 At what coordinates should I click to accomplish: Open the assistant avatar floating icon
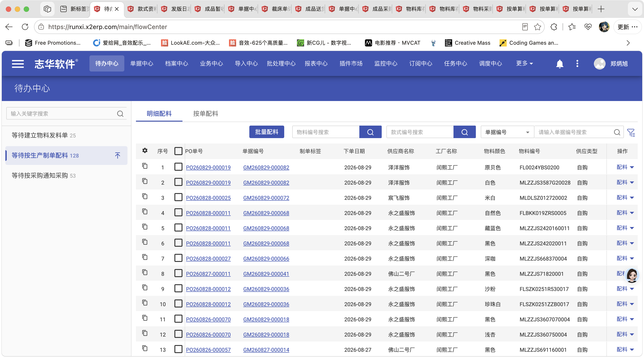point(632,275)
